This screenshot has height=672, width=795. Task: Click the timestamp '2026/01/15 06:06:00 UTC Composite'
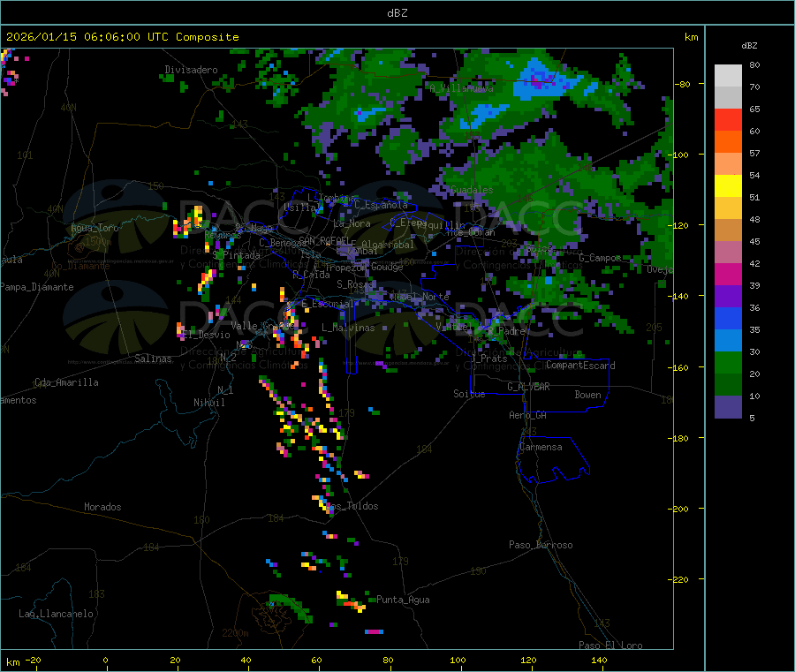[122, 37]
